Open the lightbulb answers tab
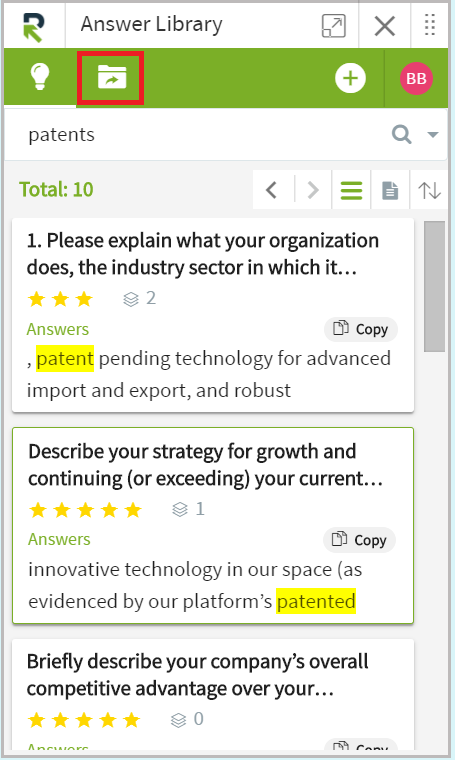 pyautogui.click(x=40, y=78)
